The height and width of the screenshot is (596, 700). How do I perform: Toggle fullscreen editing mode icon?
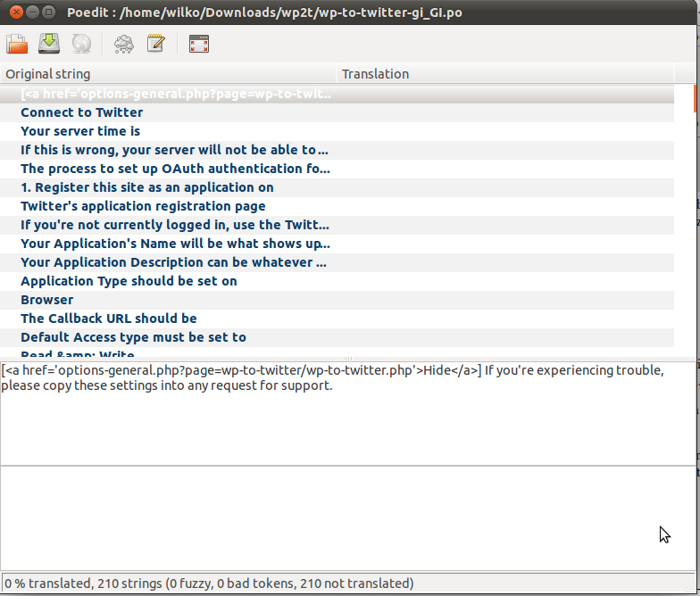[x=199, y=44]
